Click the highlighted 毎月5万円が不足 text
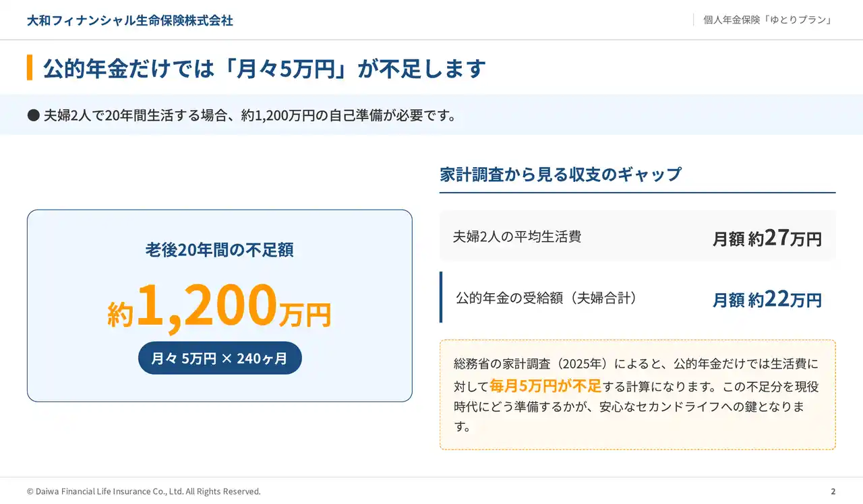The image size is (863, 504). [545, 386]
